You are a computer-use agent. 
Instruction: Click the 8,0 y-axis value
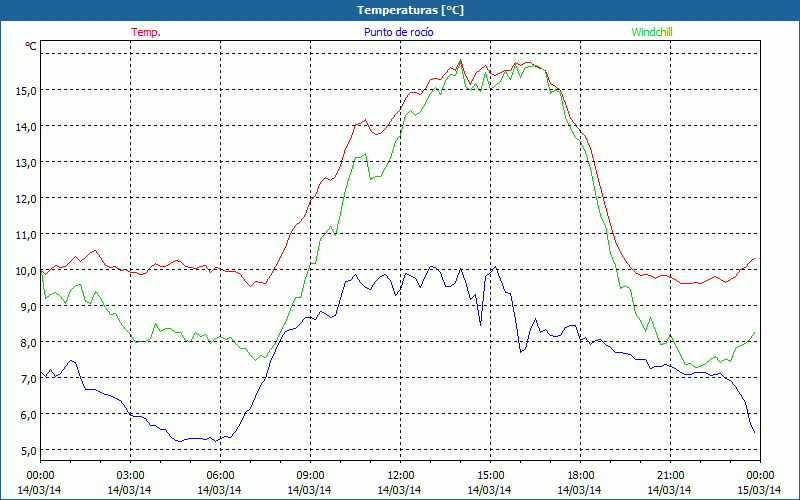[28, 343]
